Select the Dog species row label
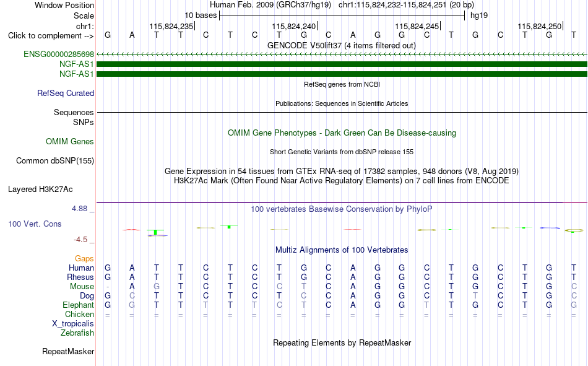This screenshot has height=366, width=588. 87,296
